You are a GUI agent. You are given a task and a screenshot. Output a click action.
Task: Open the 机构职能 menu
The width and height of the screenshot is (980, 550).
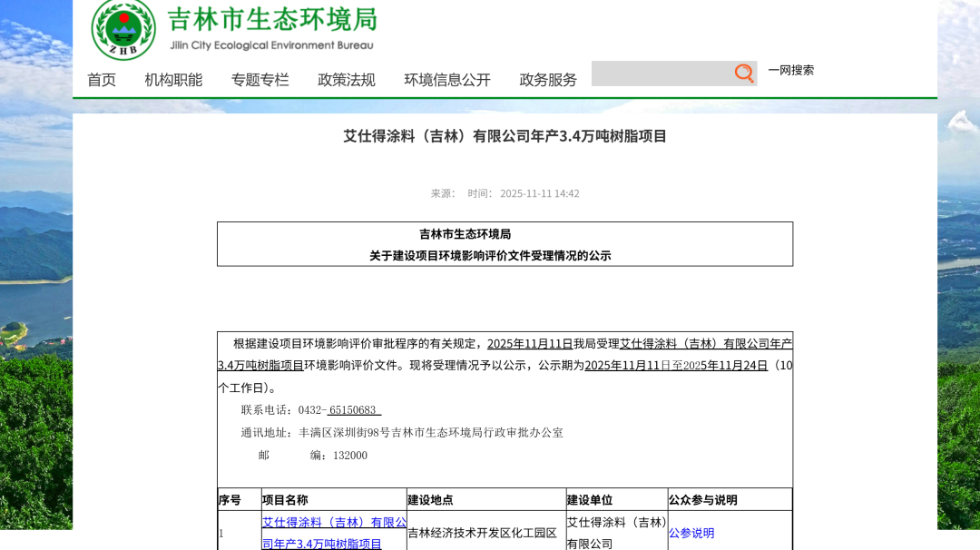(x=171, y=80)
